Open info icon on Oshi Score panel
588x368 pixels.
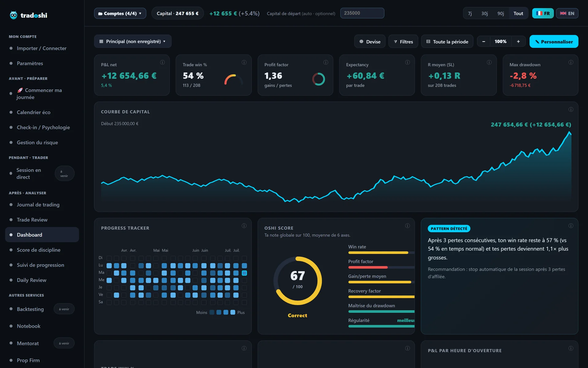pyautogui.click(x=408, y=226)
